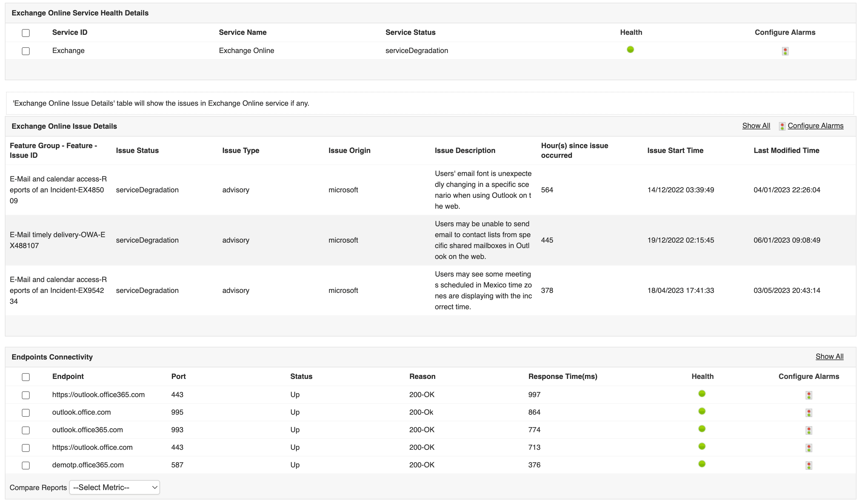
Task: Configure alarm for demotp.office365.com endpoint
Action: pyautogui.click(x=809, y=466)
